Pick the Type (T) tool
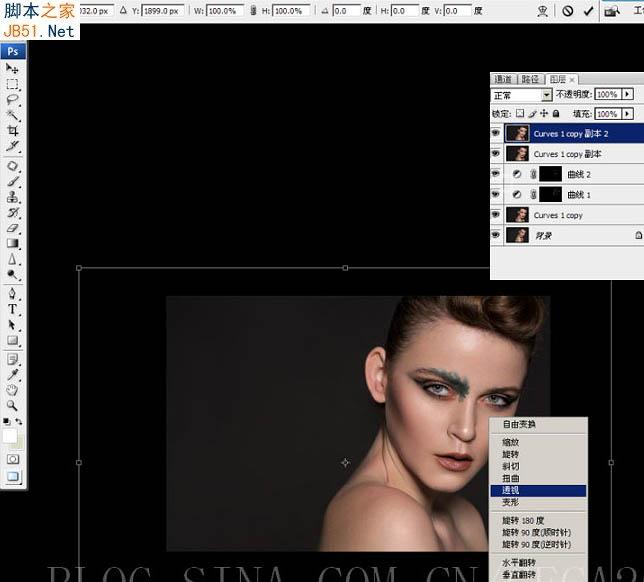644x582 pixels. (x=13, y=309)
